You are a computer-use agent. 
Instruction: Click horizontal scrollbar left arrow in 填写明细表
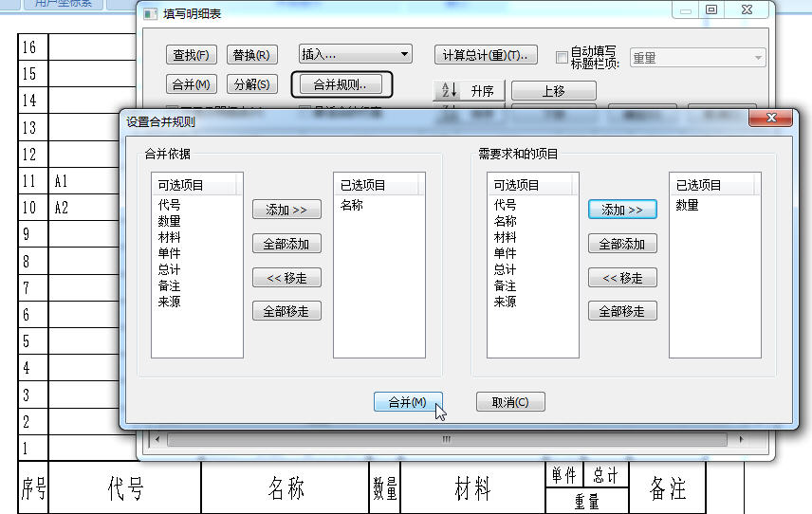[157, 439]
